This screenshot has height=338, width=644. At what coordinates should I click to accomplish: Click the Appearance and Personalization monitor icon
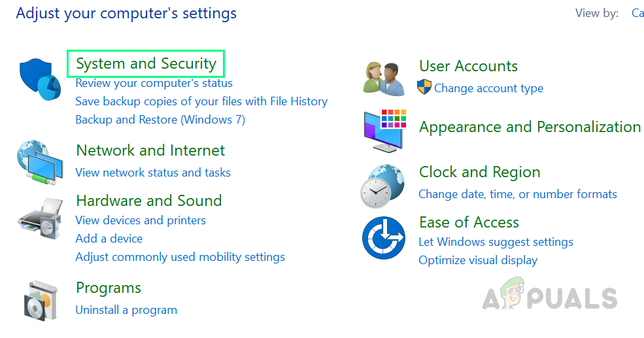pyautogui.click(x=384, y=129)
